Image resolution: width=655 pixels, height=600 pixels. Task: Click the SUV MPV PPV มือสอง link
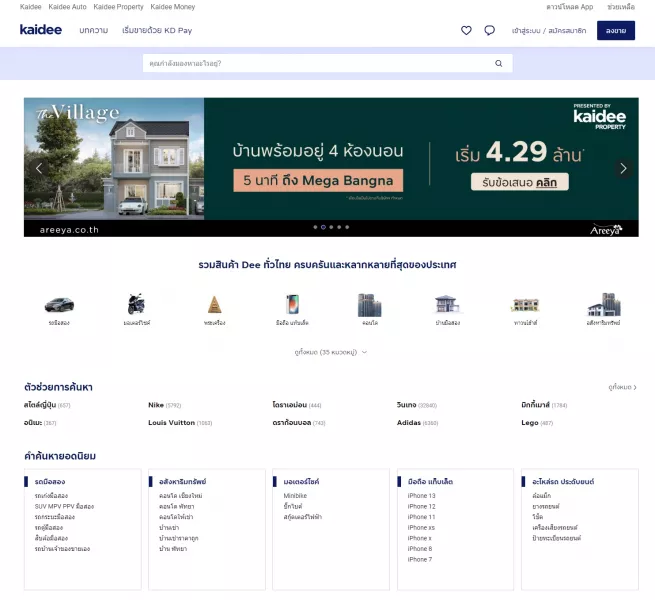pos(64,506)
